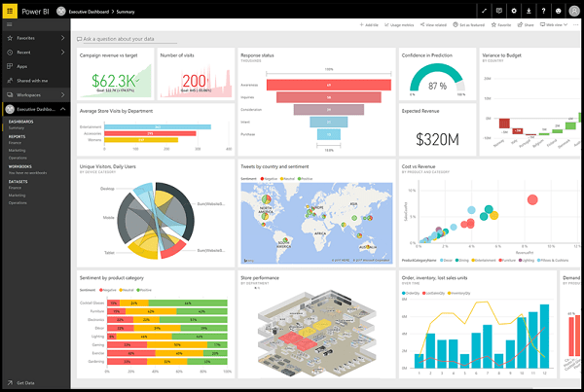The image size is (584, 392).
Task: Click the large red bubble in Cost vs Revenue
Action: (x=532, y=200)
